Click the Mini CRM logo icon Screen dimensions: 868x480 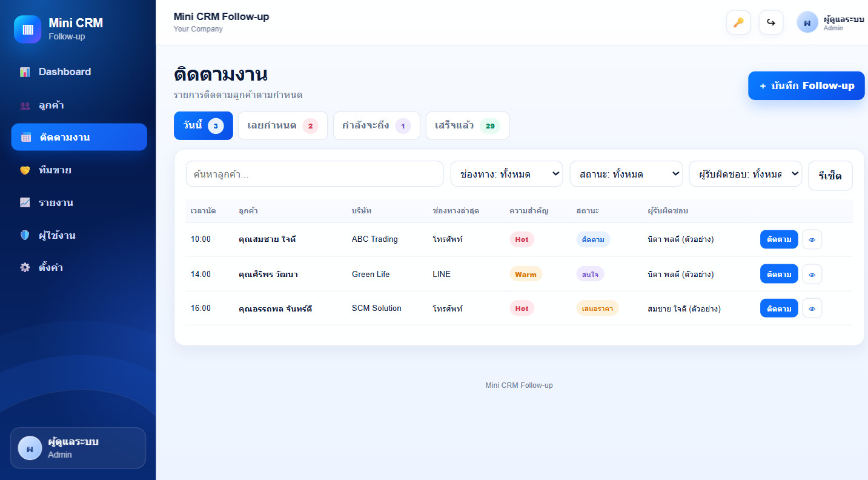[x=28, y=29]
